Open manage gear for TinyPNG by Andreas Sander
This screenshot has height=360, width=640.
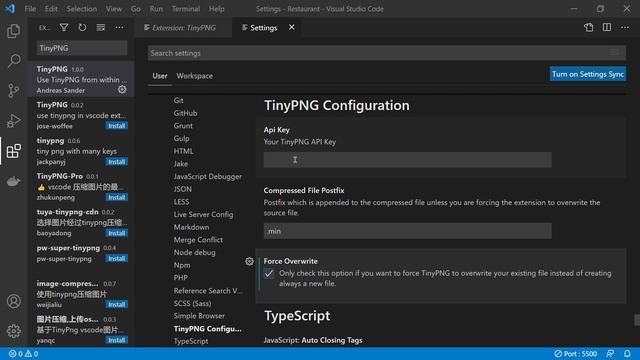122,89
